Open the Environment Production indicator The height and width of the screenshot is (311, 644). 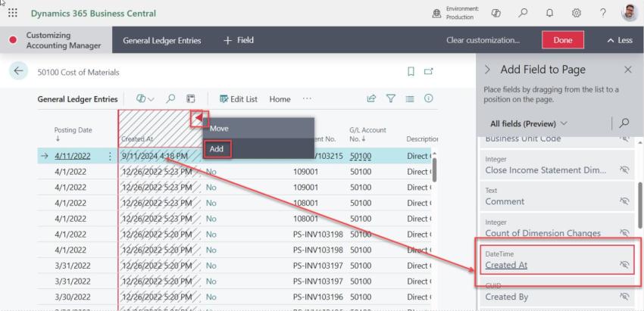tap(456, 13)
